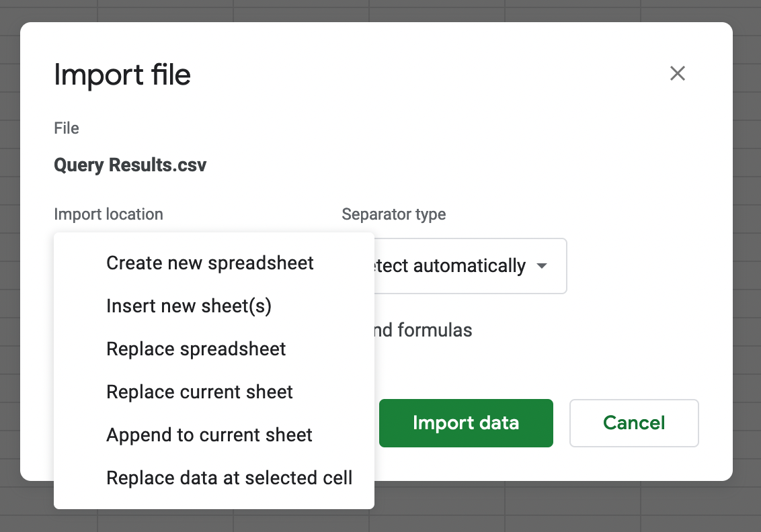Pick the Replace spreadsheet option
This screenshot has height=532, width=761.
point(196,349)
